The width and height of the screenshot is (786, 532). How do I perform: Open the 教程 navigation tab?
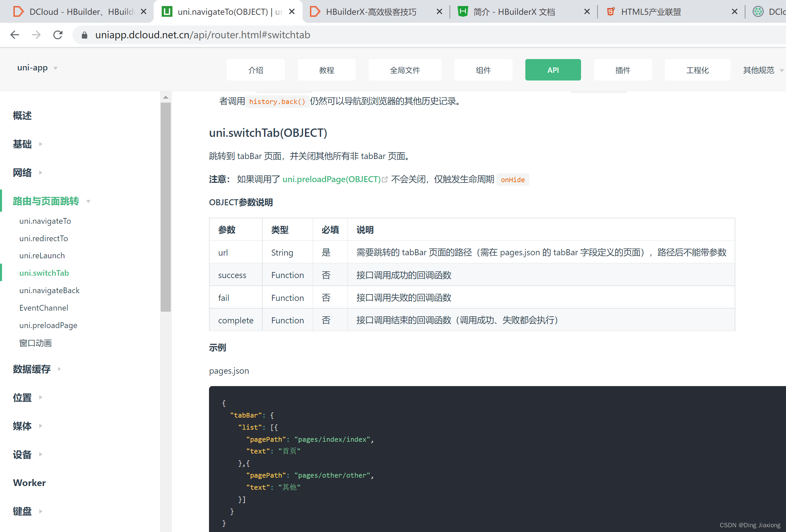tap(326, 70)
